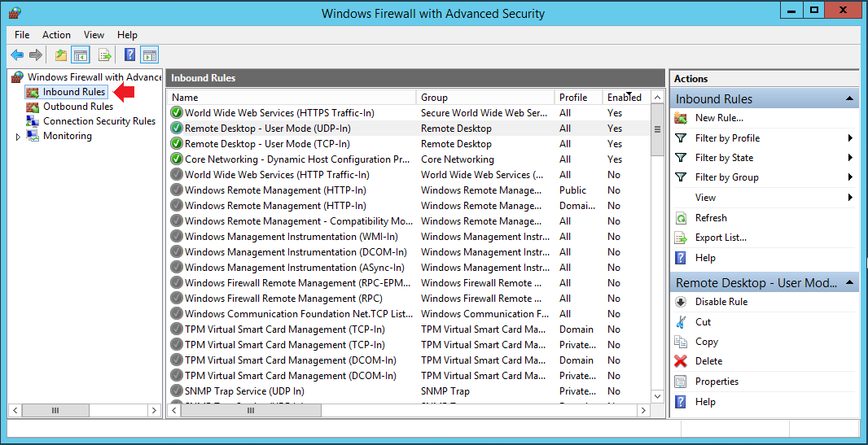Screen dimensions: 868x445
Task: Click Disable Rule in Actions pane
Action: (721, 302)
